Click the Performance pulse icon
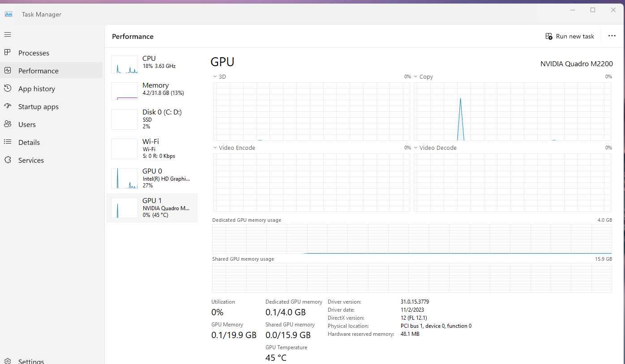 coord(8,71)
